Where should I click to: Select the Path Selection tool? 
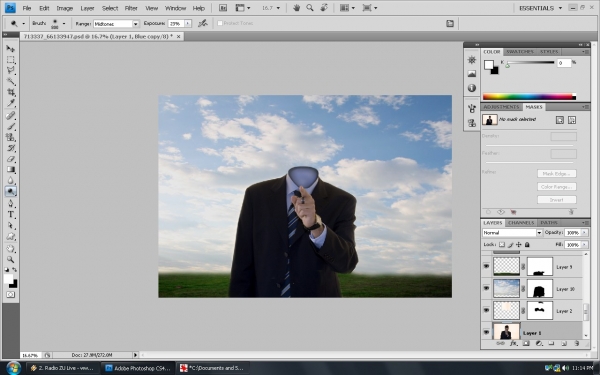(x=10, y=225)
